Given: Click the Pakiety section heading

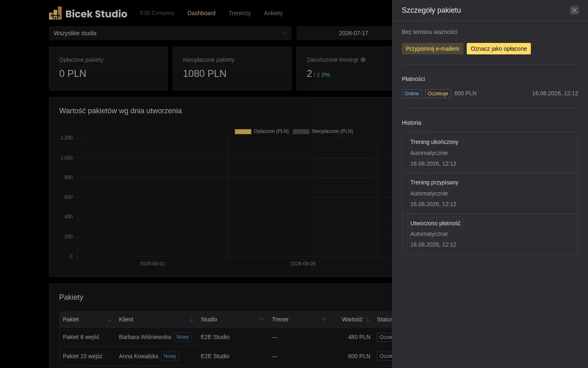Looking at the screenshot, I should (71, 297).
